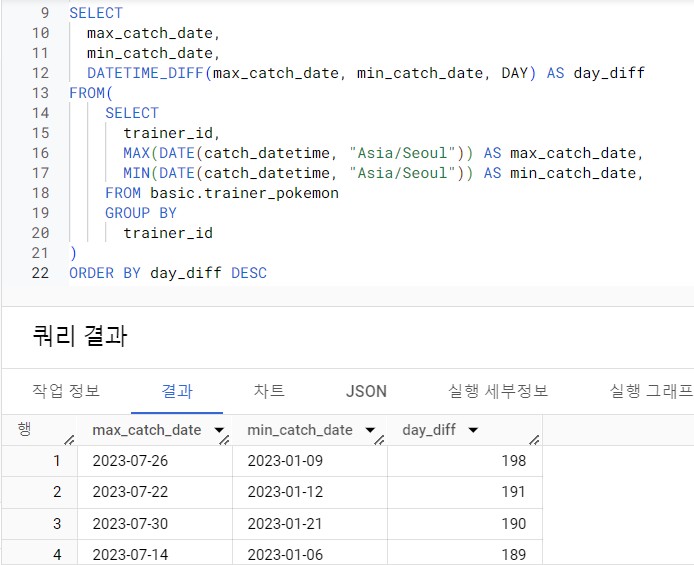Click the max_catch_date column resize handle
Screen dimensions: 694x565
click(x=224, y=440)
